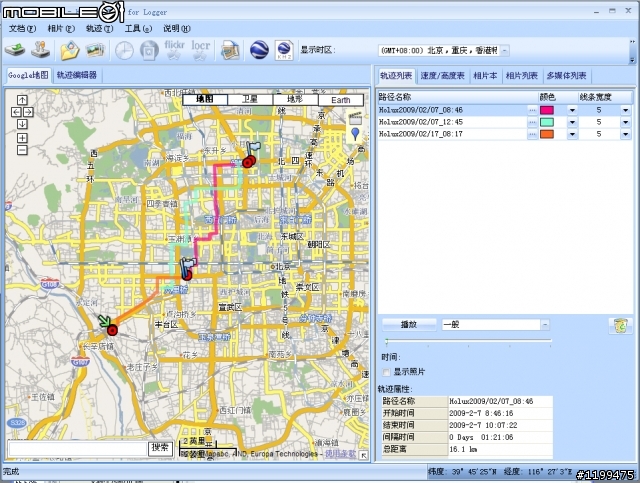Switch map to 卫星 view
The image size is (640, 483).
coord(250,100)
